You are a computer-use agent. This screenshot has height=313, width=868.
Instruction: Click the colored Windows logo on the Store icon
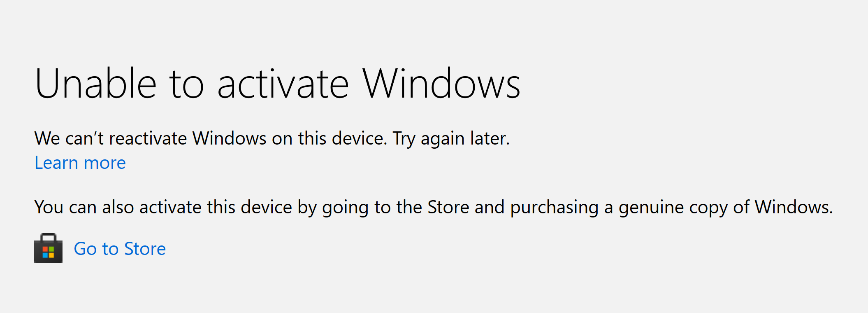(x=49, y=252)
